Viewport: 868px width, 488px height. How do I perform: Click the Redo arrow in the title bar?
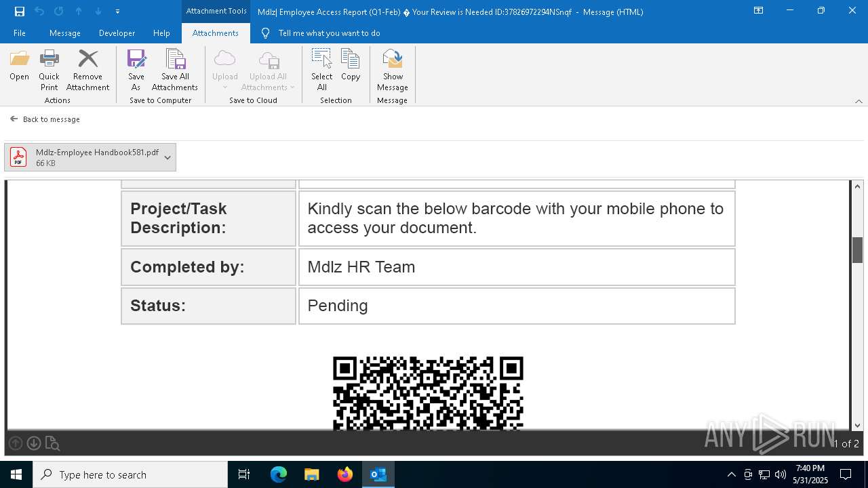click(59, 11)
